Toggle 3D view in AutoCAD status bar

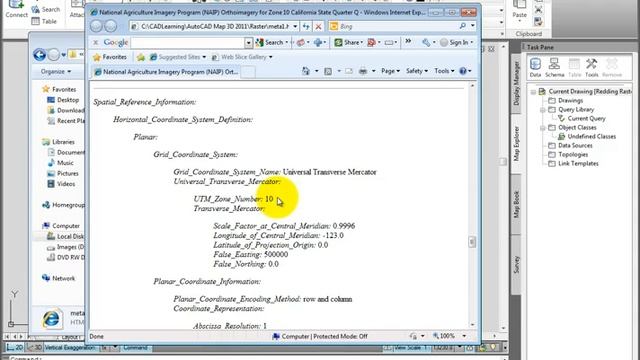(34, 347)
